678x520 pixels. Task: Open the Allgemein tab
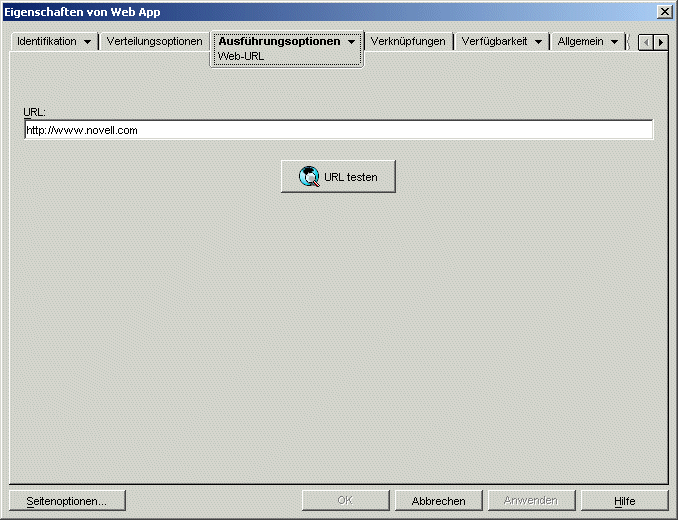(x=580, y=42)
